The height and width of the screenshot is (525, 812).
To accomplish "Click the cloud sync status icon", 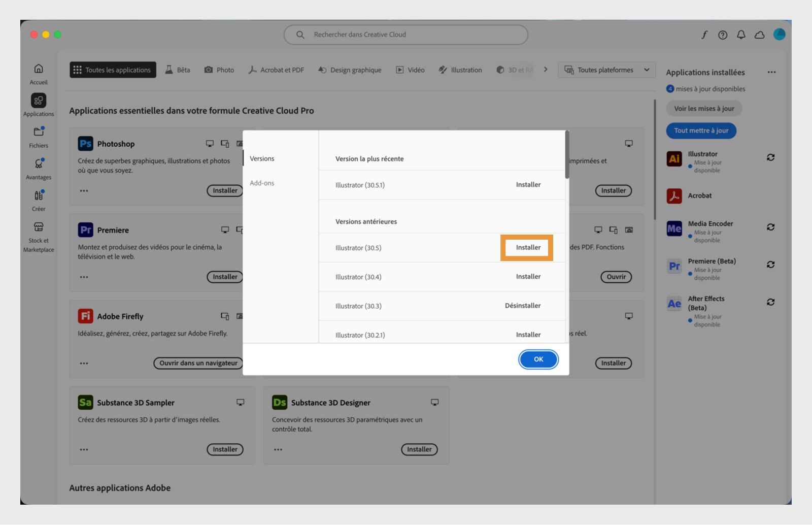I will click(760, 35).
